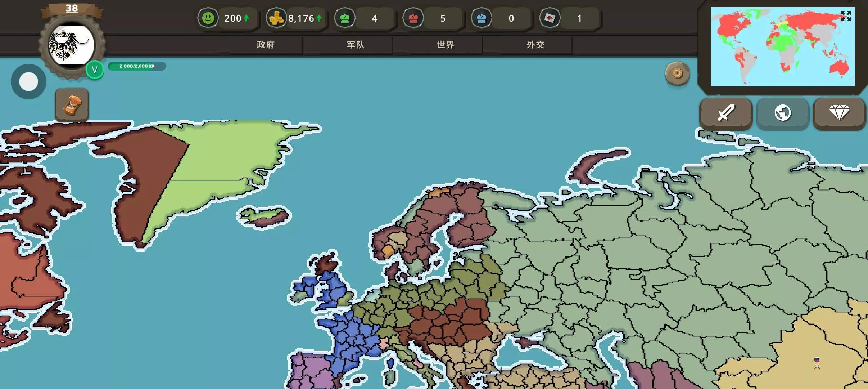The height and width of the screenshot is (389, 868).
Task: Click the 2,000/2,600 XP progress bar
Action: [137, 66]
